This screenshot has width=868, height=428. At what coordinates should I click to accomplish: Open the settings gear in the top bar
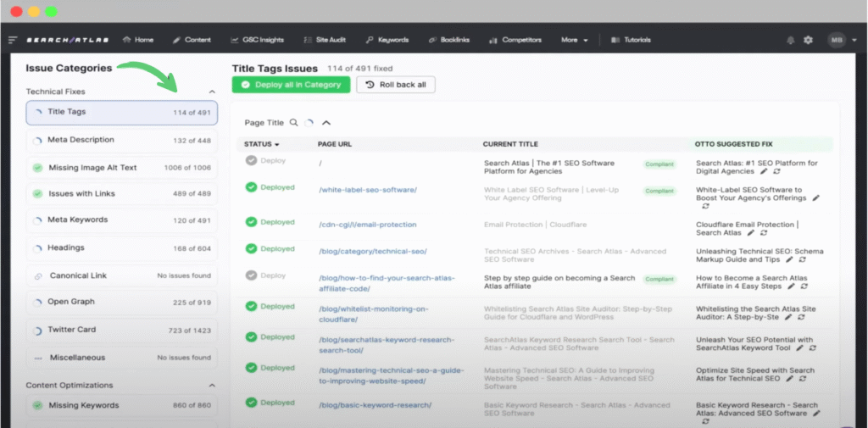point(808,40)
